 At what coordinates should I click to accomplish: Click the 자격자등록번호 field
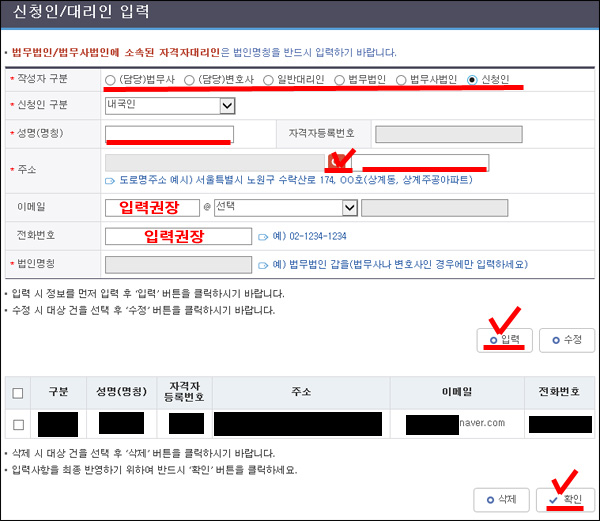pyautogui.click(x=448, y=134)
